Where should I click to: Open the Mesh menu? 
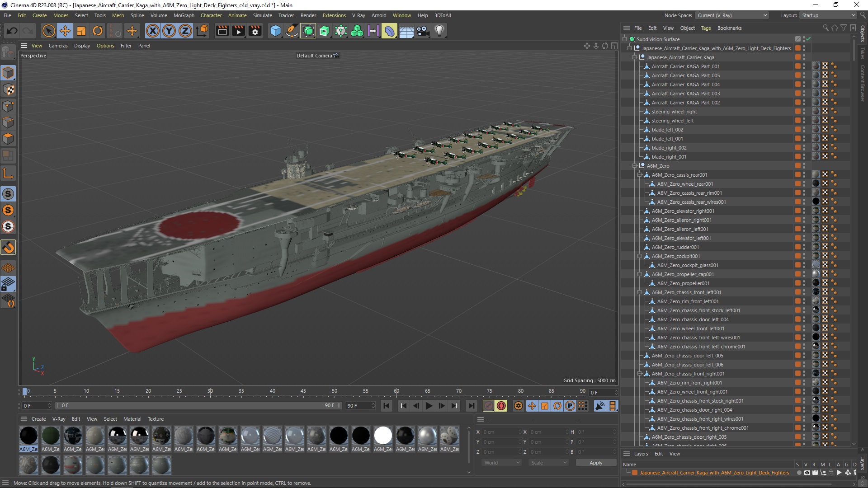click(x=117, y=15)
